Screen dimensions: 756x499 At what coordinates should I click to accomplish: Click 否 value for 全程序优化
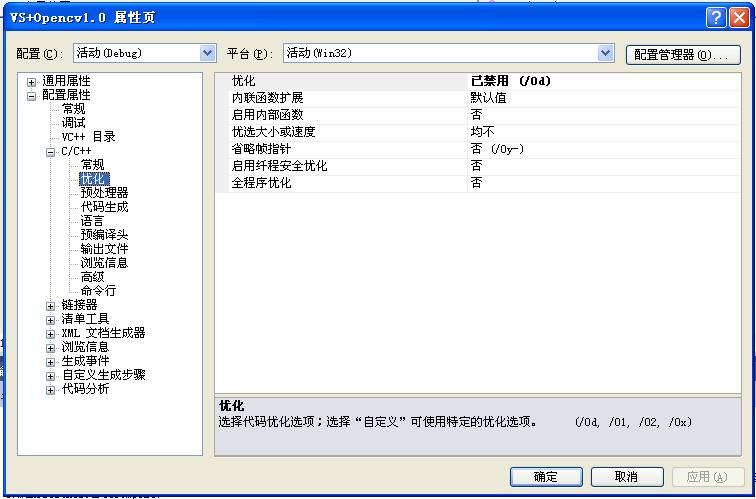pos(604,184)
